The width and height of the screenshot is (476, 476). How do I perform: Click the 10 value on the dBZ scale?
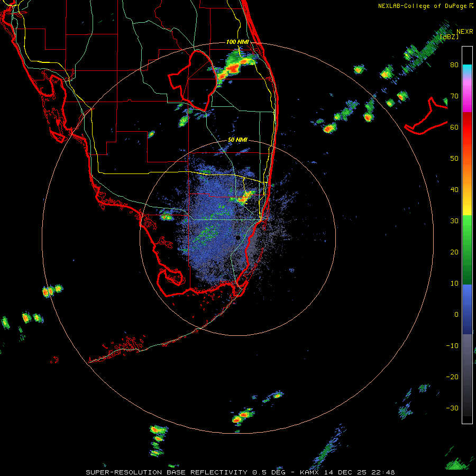click(x=454, y=283)
